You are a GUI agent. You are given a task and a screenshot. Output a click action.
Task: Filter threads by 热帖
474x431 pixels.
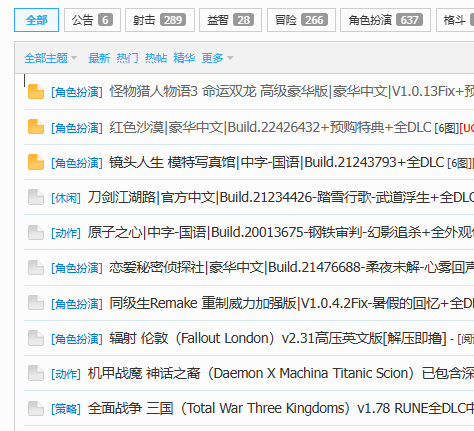tap(156, 58)
